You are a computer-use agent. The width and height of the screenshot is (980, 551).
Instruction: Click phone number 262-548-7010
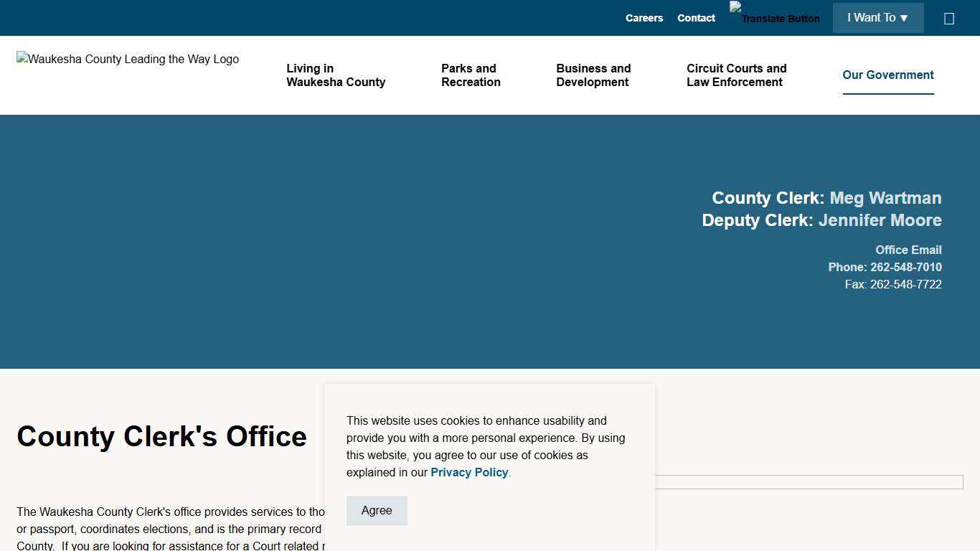(x=906, y=267)
